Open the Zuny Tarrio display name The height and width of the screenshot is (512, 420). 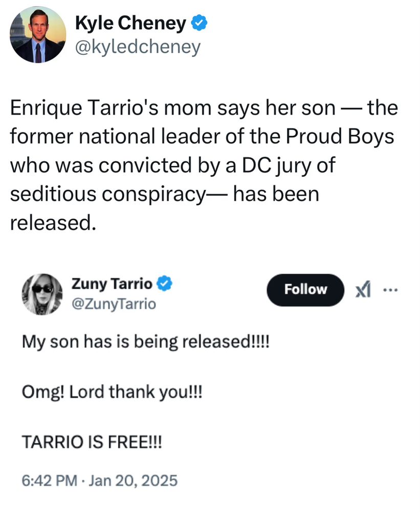[x=112, y=283]
